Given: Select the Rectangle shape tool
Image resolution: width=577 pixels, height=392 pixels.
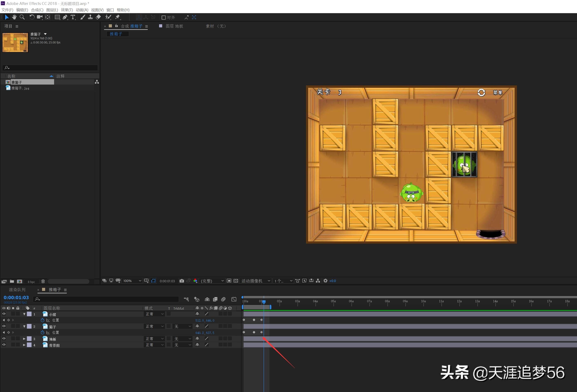Looking at the screenshot, I should (57, 17).
